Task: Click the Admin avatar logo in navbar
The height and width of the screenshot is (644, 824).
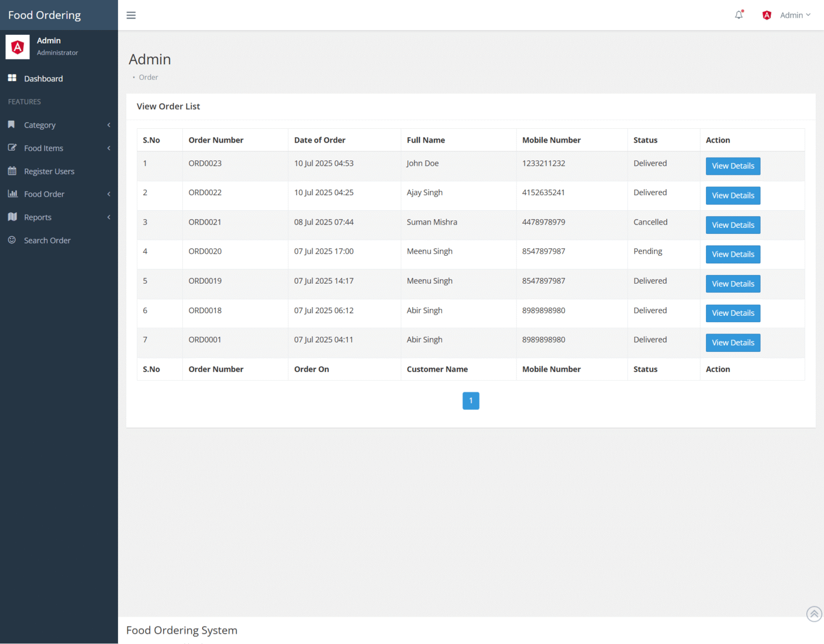Action: tap(767, 15)
